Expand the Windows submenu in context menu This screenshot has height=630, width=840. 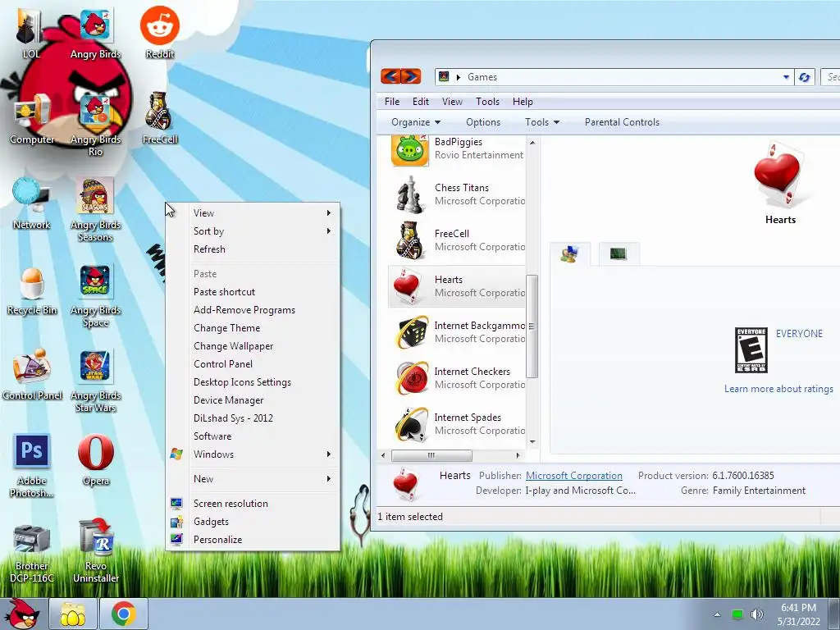point(253,454)
